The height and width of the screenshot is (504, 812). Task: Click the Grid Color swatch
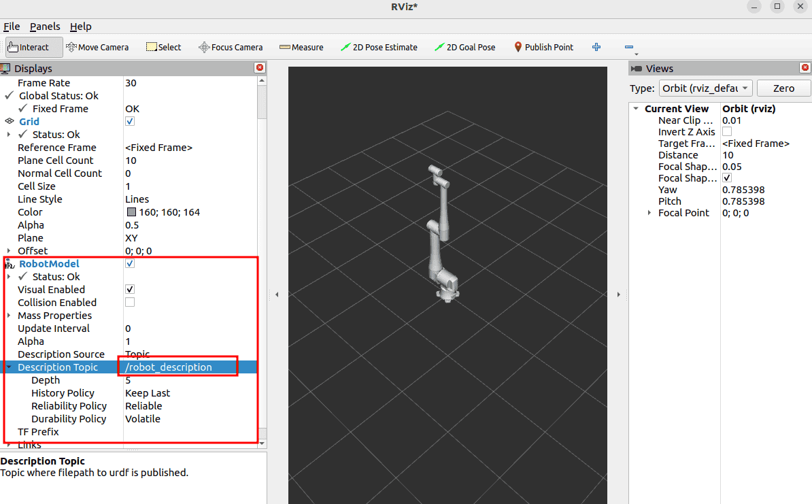(131, 212)
